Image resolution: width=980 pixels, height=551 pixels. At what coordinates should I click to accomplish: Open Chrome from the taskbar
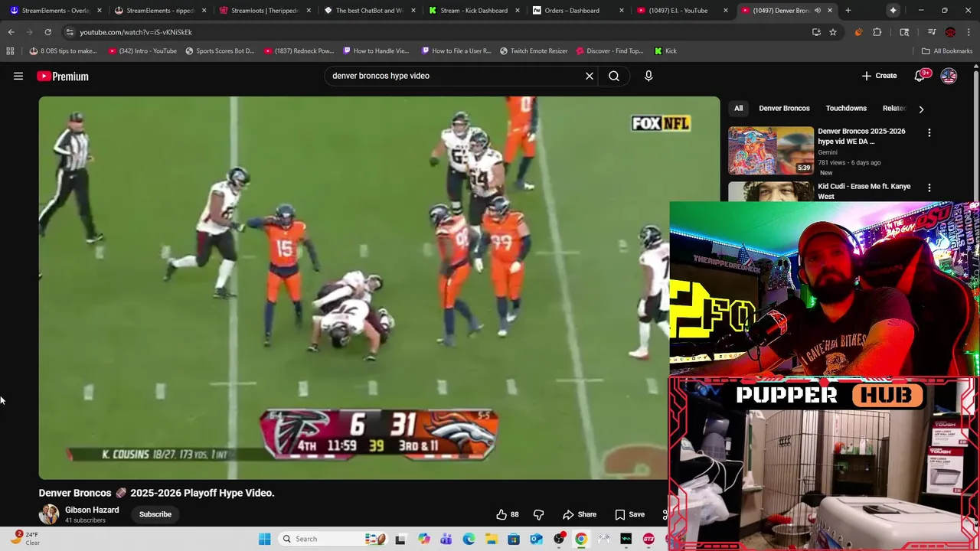coord(581,539)
